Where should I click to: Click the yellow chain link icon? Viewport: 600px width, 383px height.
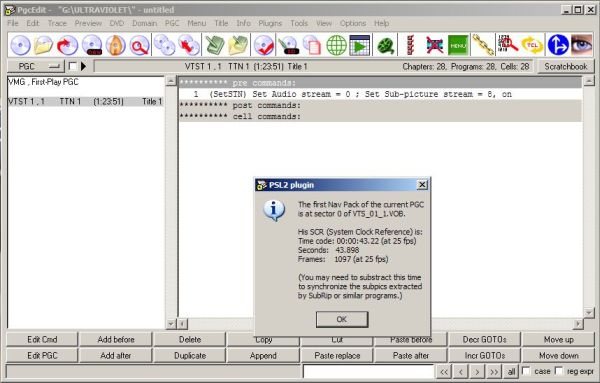tap(483, 45)
